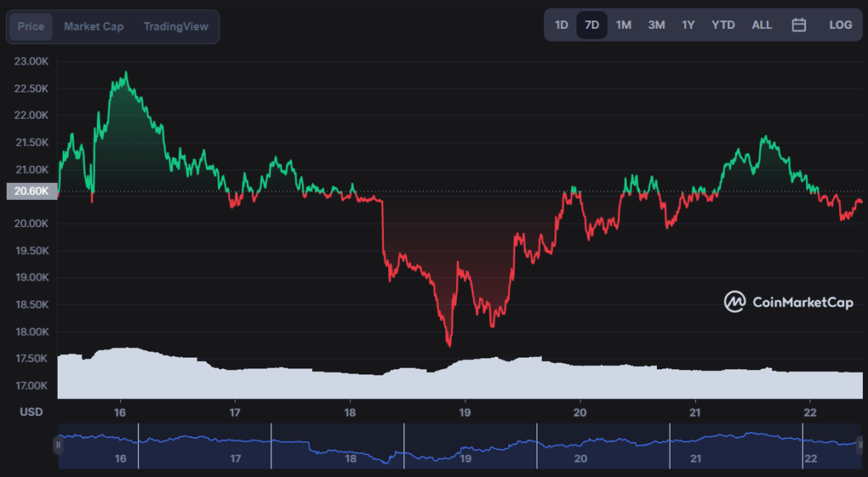Click date 19 in the navigator strip
The height and width of the screenshot is (477, 868).
point(465,458)
